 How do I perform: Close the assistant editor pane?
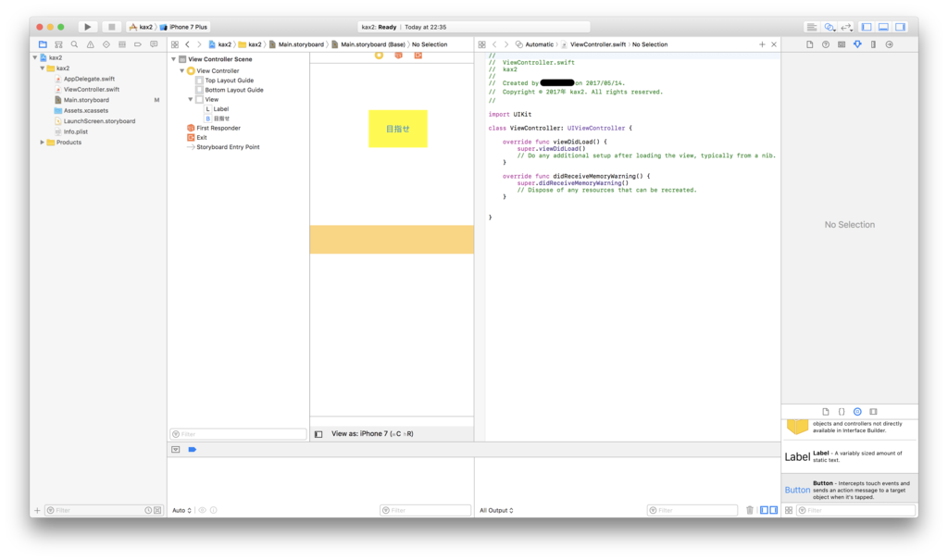click(x=774, y=44)
